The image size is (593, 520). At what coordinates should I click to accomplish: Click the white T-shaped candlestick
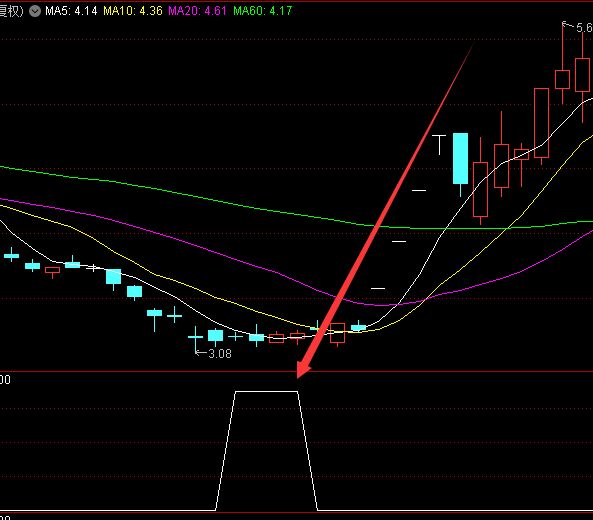(x=439, y=145)
